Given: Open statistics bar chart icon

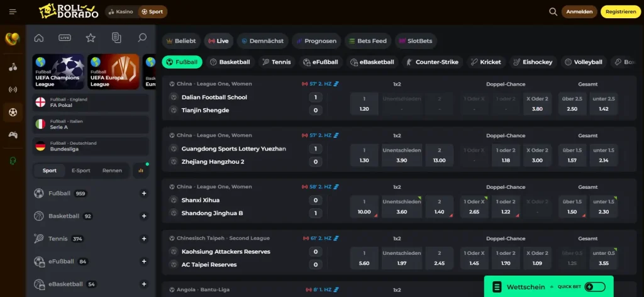Looking at the screenshot, I should click(x=141, y=171).
